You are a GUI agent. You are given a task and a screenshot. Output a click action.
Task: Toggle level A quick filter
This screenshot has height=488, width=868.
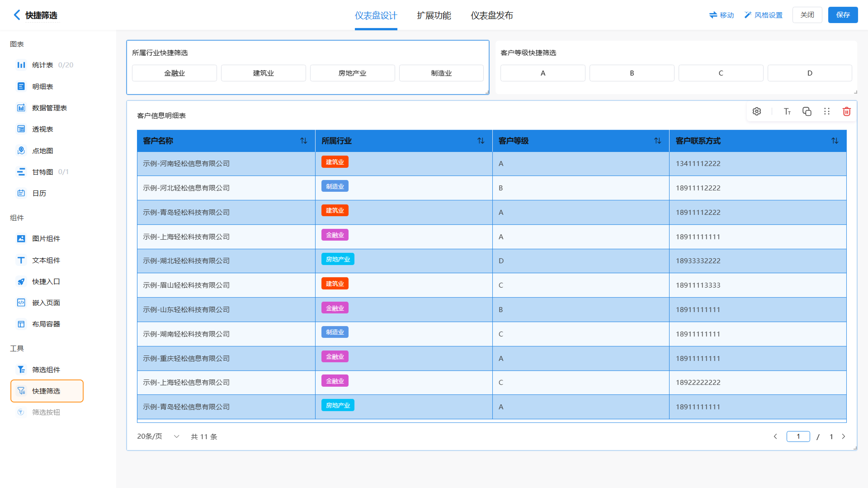coord(542,73)
